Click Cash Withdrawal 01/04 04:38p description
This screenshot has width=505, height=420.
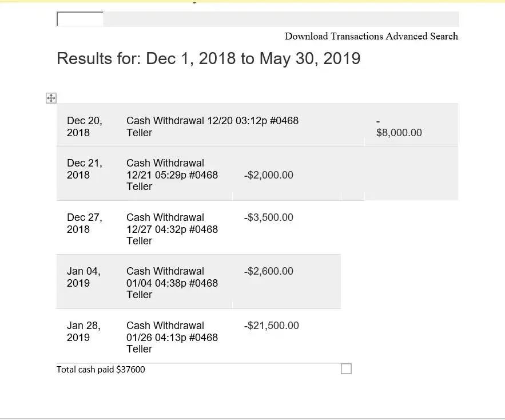click(172, 283)
